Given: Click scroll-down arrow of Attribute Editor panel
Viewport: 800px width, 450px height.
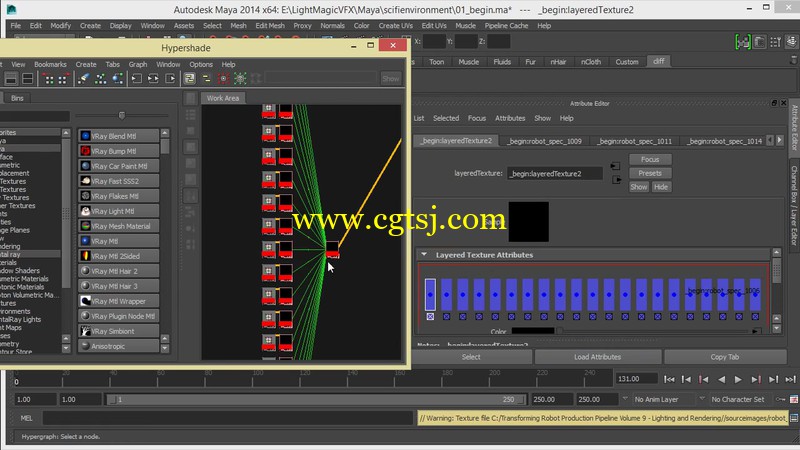Looking at the screenshot, I should pyautogui.click(x=777, y=329).
